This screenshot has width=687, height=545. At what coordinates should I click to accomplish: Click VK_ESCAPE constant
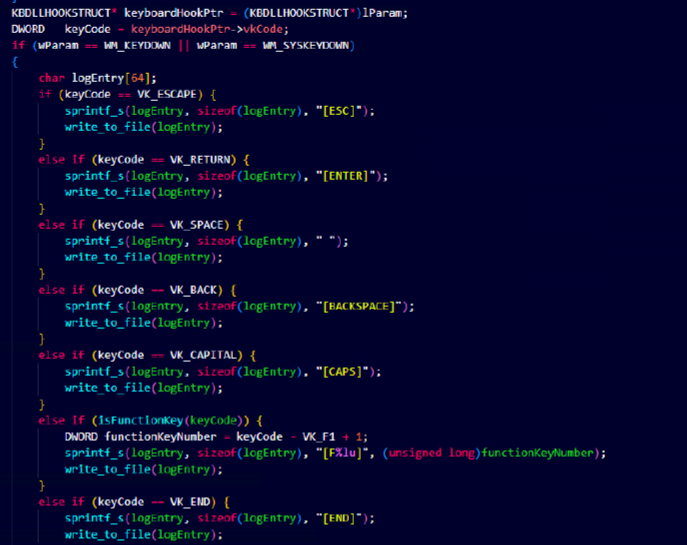coord(167,95)
